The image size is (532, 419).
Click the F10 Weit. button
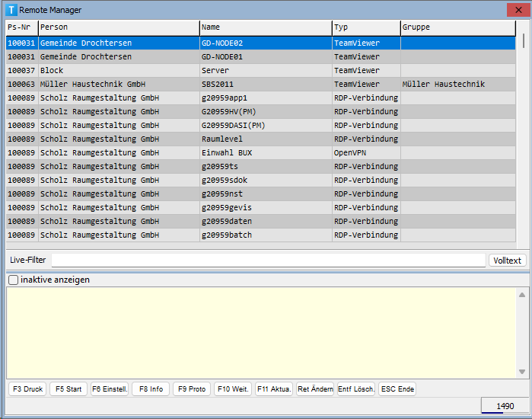point(233,389)
